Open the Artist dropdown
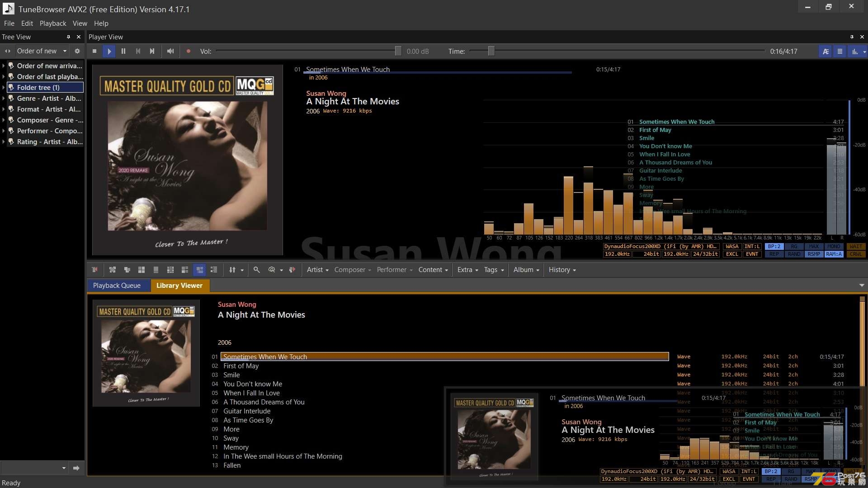This screenshot has width=868, height=488. pos(317,270)
